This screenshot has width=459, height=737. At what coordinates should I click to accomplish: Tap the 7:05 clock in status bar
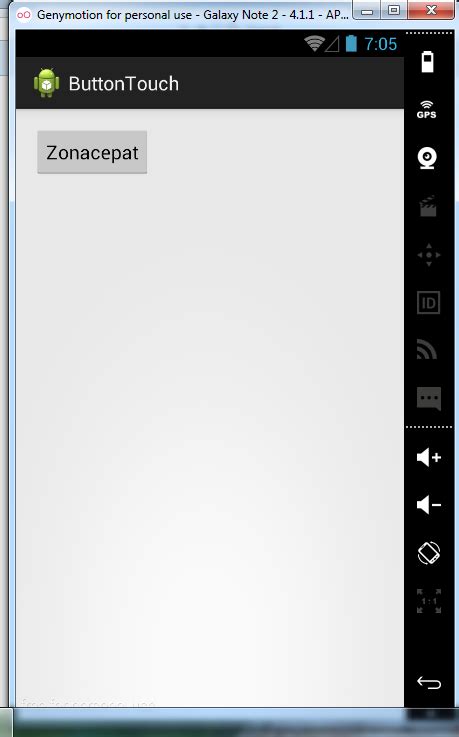coord(381,44)
